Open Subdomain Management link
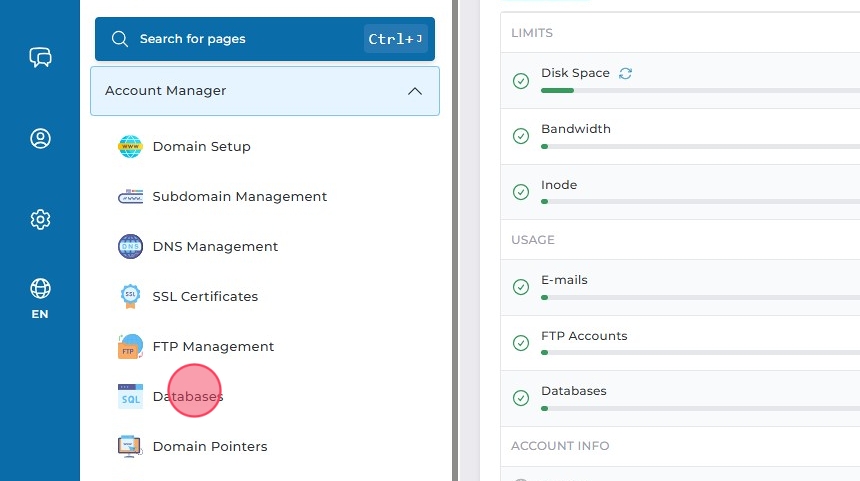The height and width of the screenshot is (481, 860). coord(239,197)
